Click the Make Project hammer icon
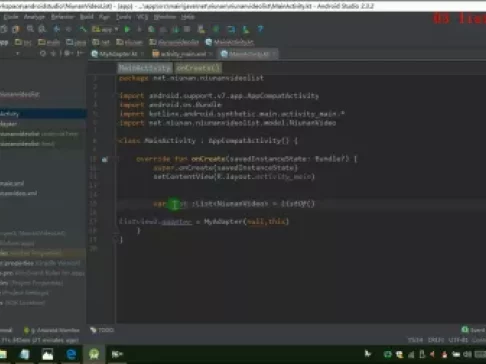This screenshot has height=364, width=486. [83, 29]
